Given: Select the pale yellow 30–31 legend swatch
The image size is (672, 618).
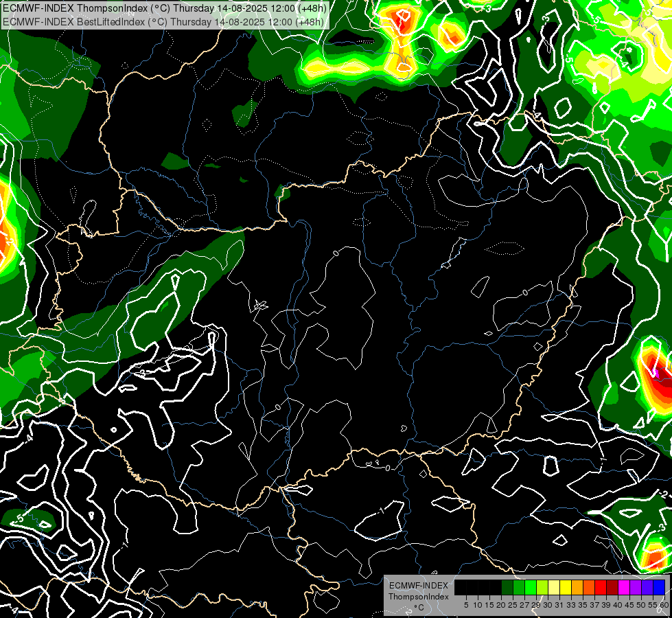Looking at the screenshot, I should click(x=554, y=587).
